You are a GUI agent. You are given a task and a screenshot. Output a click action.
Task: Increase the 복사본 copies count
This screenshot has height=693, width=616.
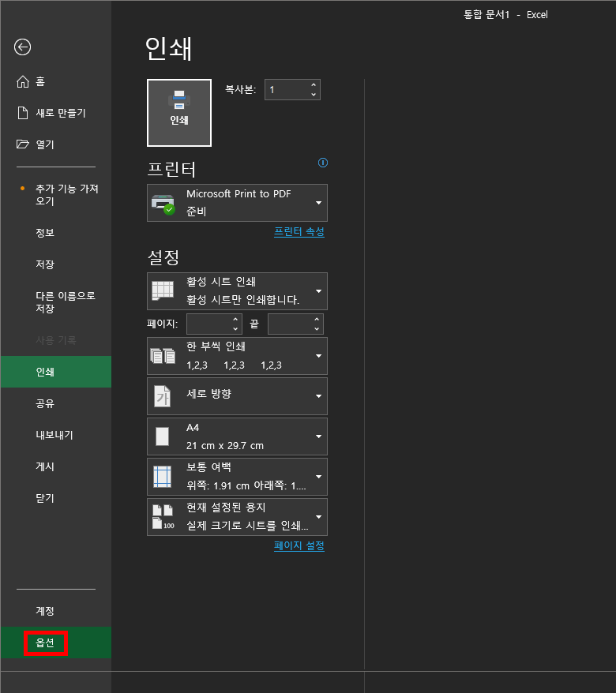(x=314, y=85)
